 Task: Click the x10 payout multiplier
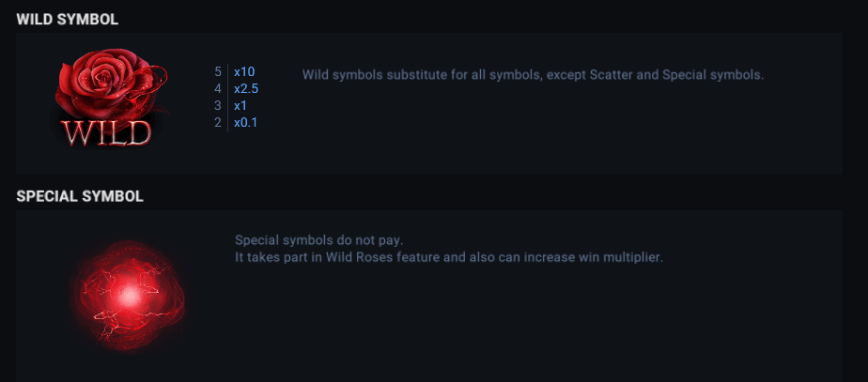point(244,71)
